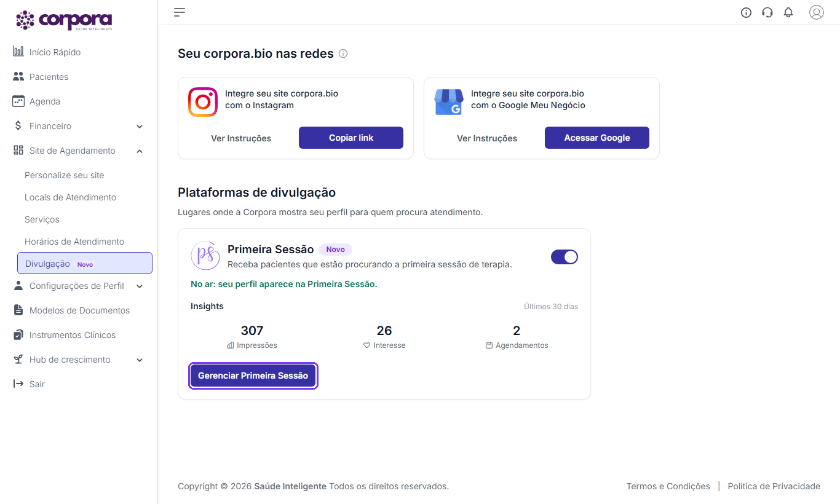Open Horários de Atendimento

pyautogui.click(x=74, y=242)
